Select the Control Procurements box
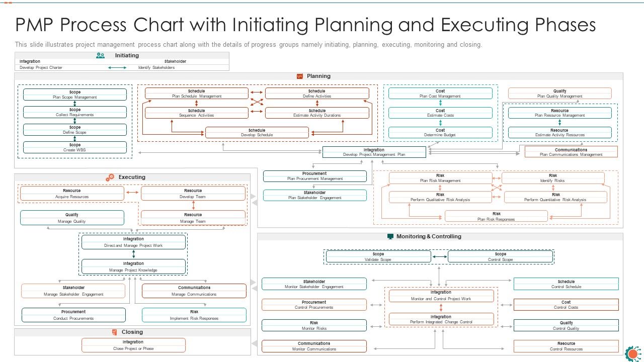 tap(314, 305)
